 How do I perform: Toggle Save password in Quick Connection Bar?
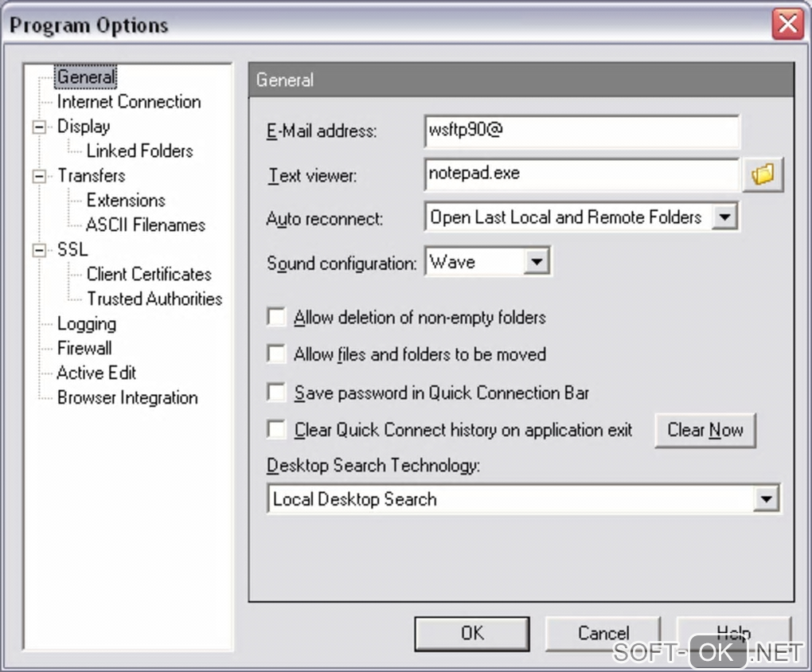pyautogui.click(x=276, y=393)
